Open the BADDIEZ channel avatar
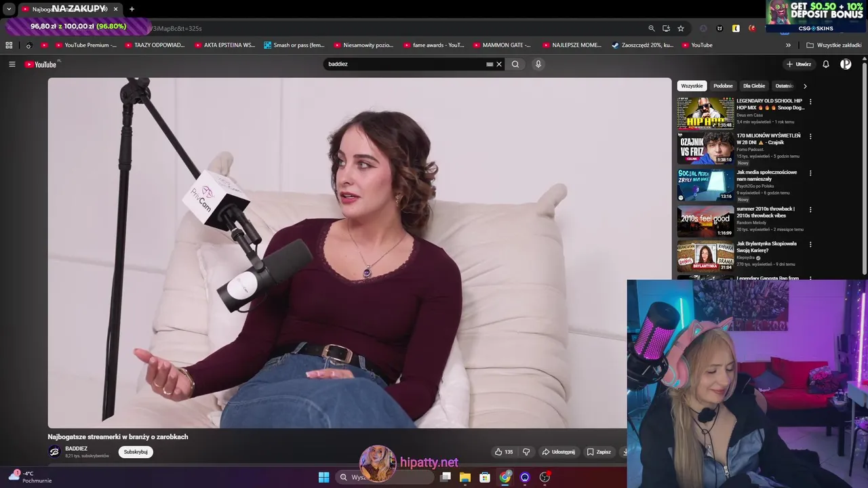Viewport: 868px width, 488px height. click(54, 452)
